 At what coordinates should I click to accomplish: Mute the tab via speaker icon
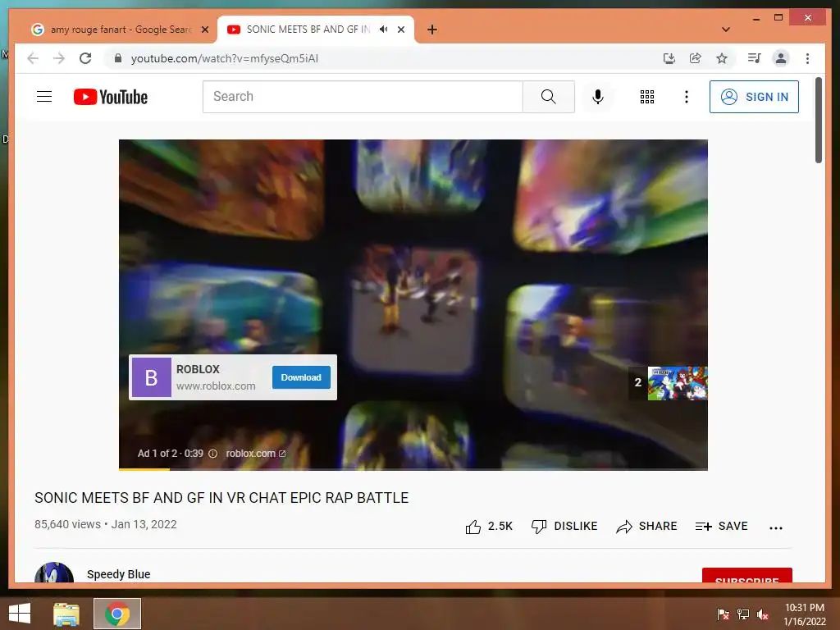[384, 30]
